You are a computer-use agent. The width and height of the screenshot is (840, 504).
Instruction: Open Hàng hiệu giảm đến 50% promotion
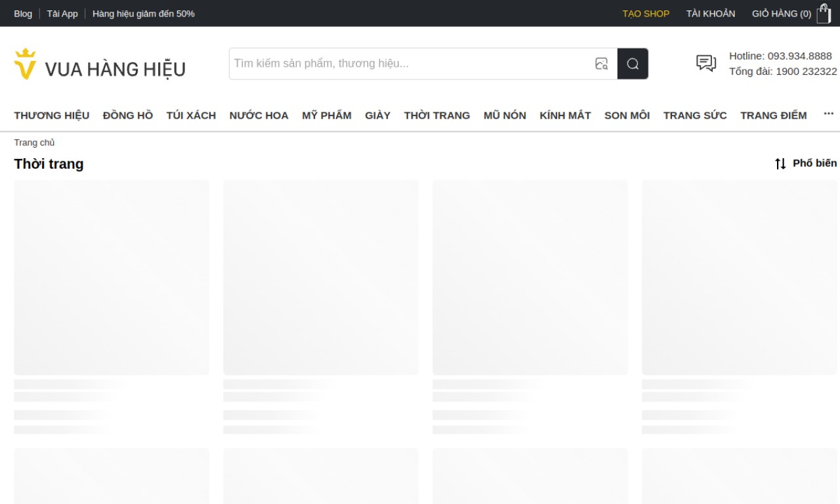pyautogui.click(x=144, y=13)
